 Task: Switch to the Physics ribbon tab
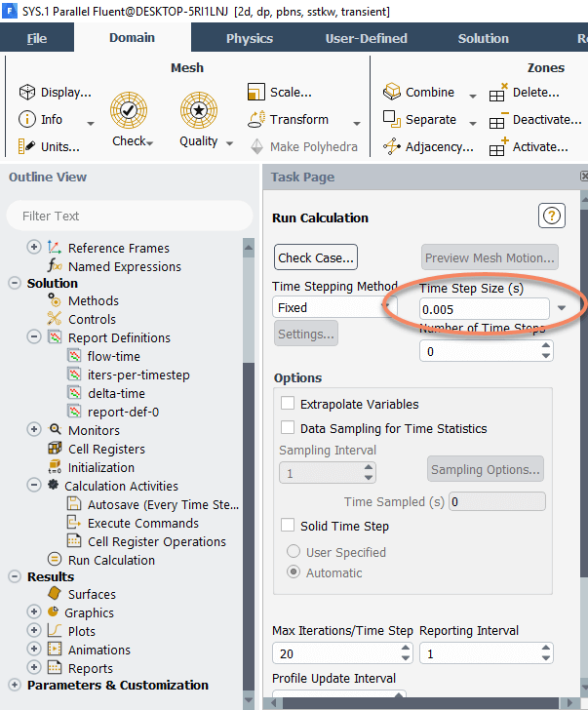coord(250,38)
